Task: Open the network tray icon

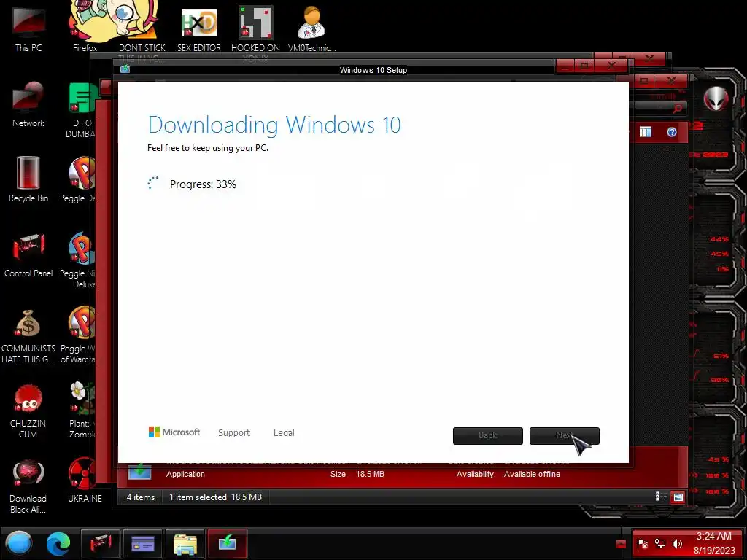Action: 659,544
